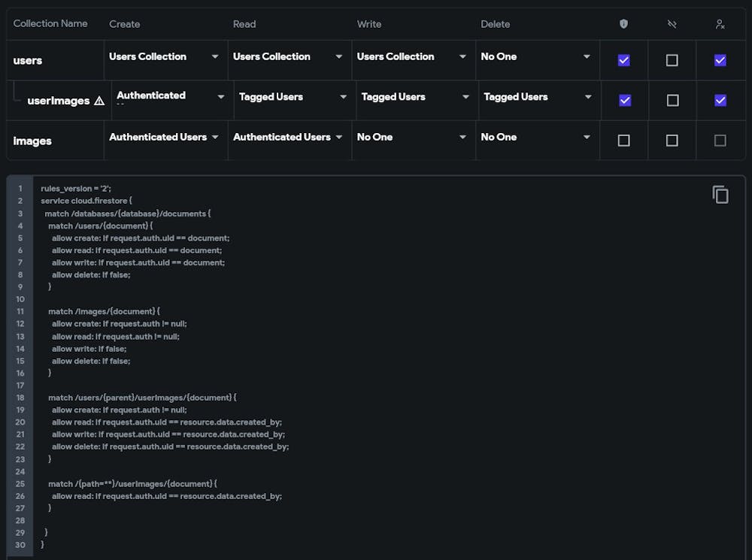Enable the middle checkbox in the users row
This screenshot has height=560, width=752.
(672, 60)
